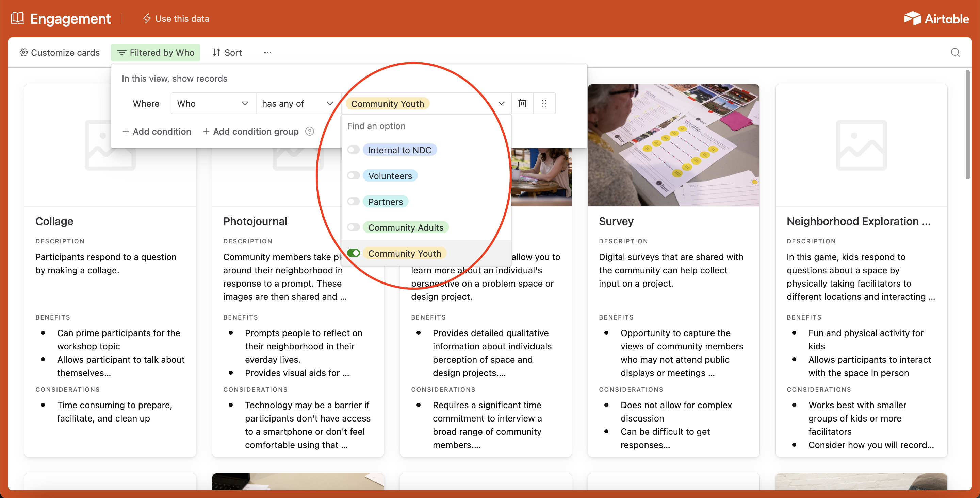
Task: Open the Sort menu
Action: pyautogui.click(x=227, y=52)
